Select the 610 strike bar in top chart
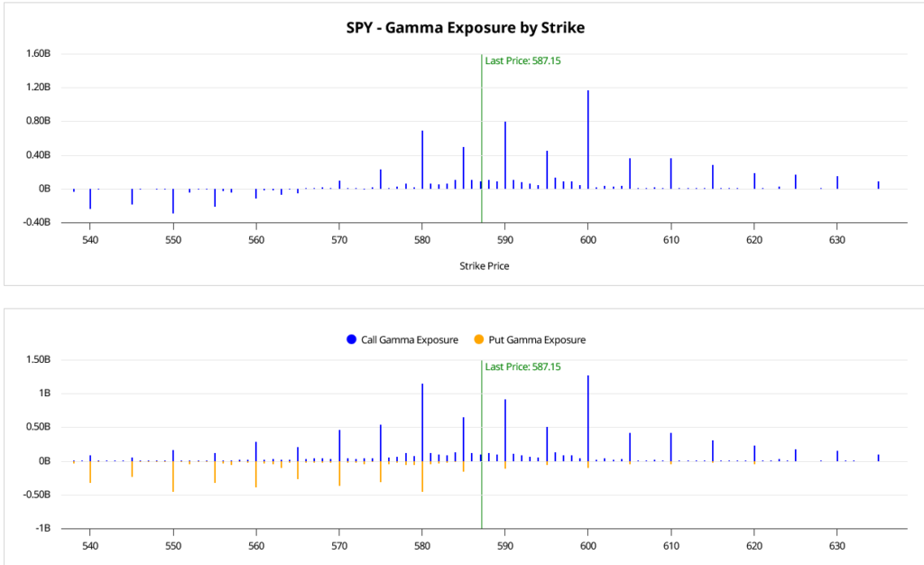 (671, 173)
